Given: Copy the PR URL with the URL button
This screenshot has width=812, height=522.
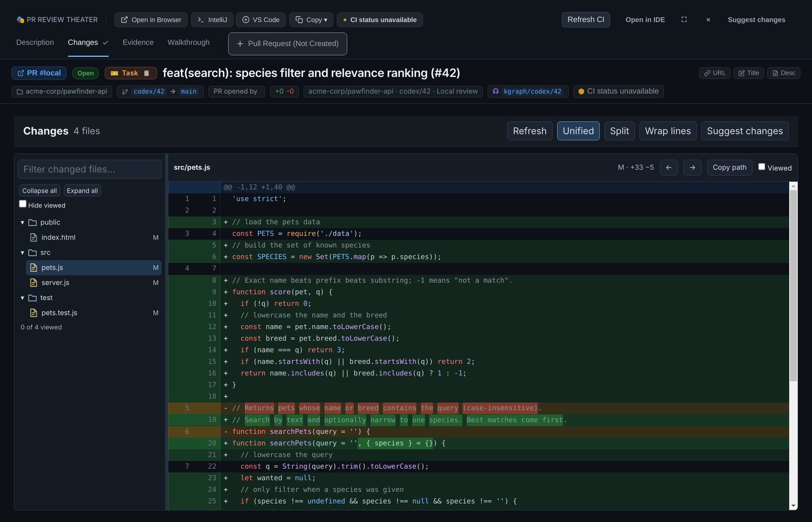Looking at the screenshot, I should (715, 73).
